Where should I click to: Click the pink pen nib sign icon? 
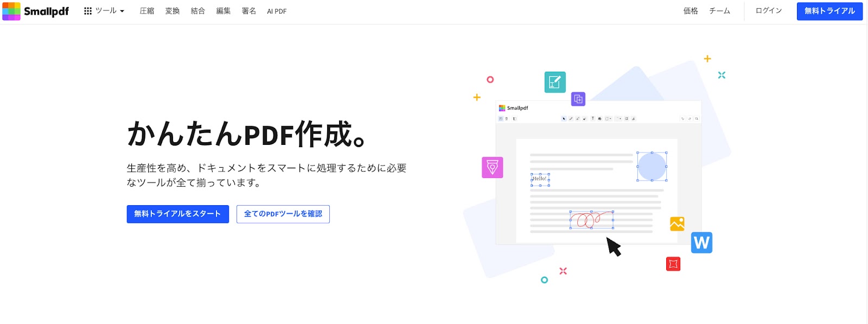coord(493,167)
